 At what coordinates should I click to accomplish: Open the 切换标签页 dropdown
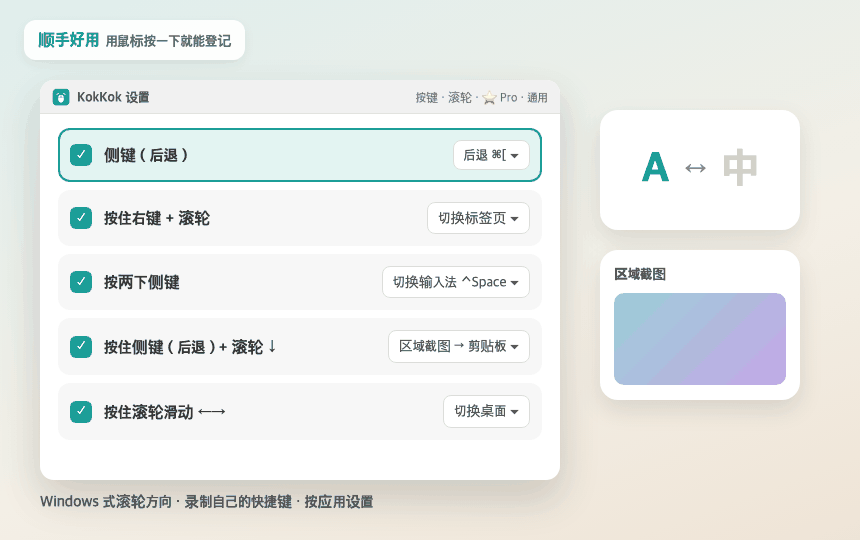pyautogui.click(x=478, y=218)
